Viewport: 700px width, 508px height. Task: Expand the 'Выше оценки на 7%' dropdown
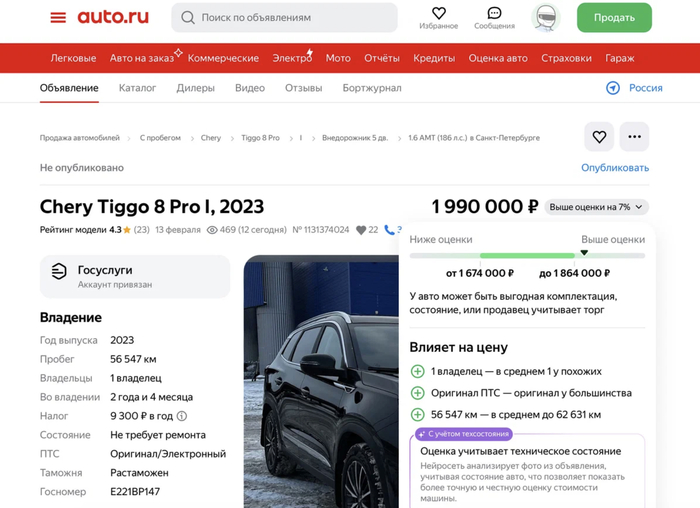597,207
